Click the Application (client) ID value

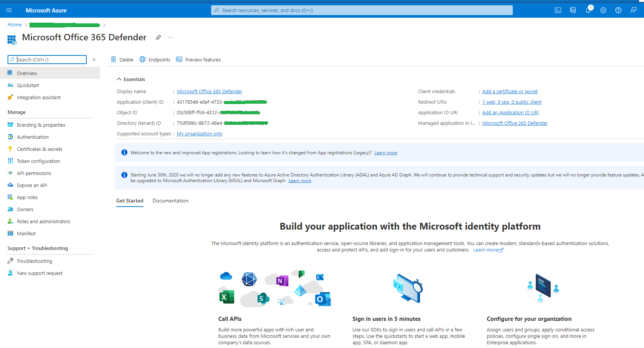point(222,102)
